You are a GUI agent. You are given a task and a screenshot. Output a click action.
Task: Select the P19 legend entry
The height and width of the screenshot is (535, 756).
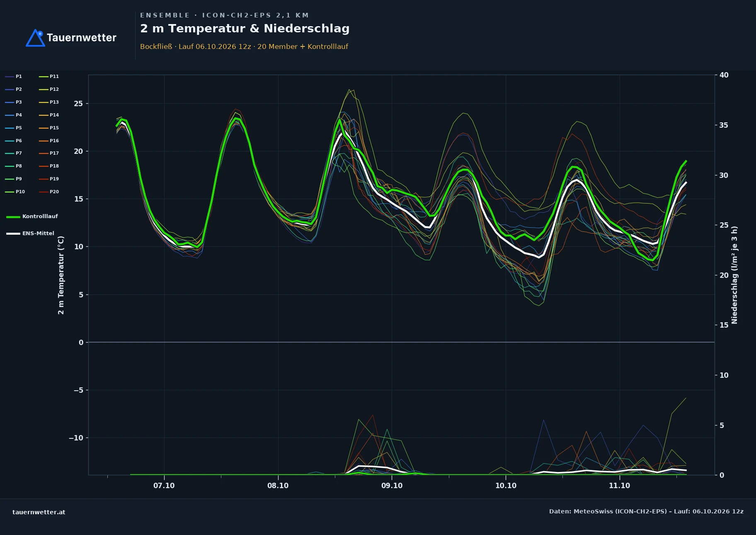pyautogui.click(x=49, y=179)
